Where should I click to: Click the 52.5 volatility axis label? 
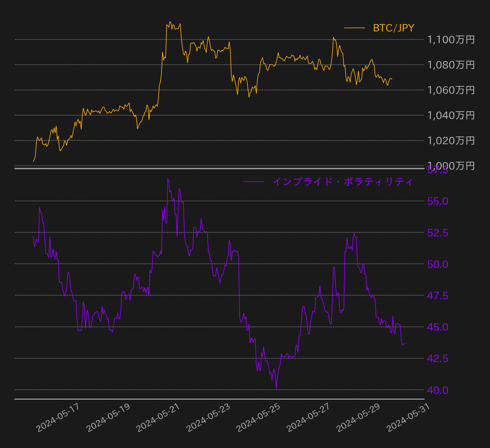coord(438,233)
